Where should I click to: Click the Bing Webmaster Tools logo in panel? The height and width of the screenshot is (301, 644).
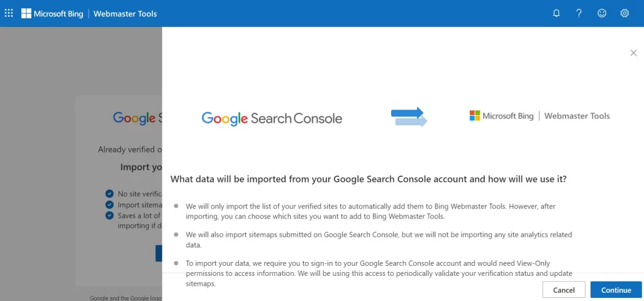pyautogui.click(x=540, y=116)
